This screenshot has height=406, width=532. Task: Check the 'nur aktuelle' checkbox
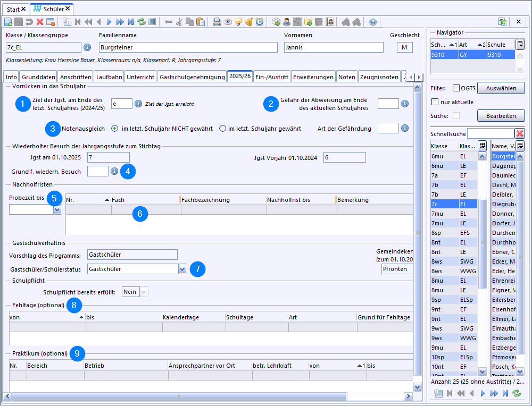435,102
